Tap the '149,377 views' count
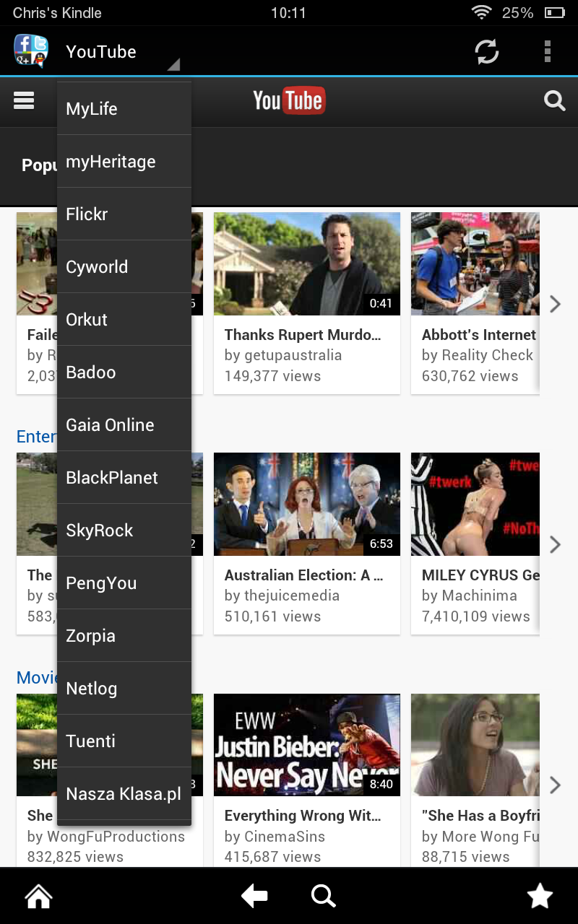 [272, 376]
